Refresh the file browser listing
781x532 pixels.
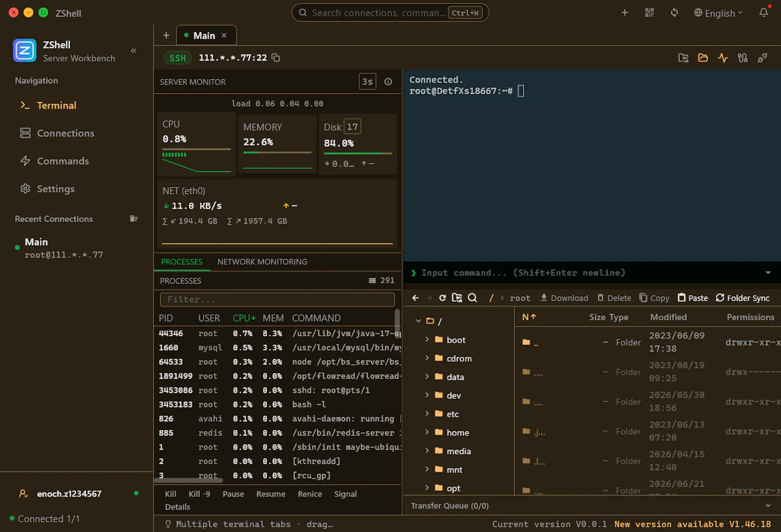(442, 298)
